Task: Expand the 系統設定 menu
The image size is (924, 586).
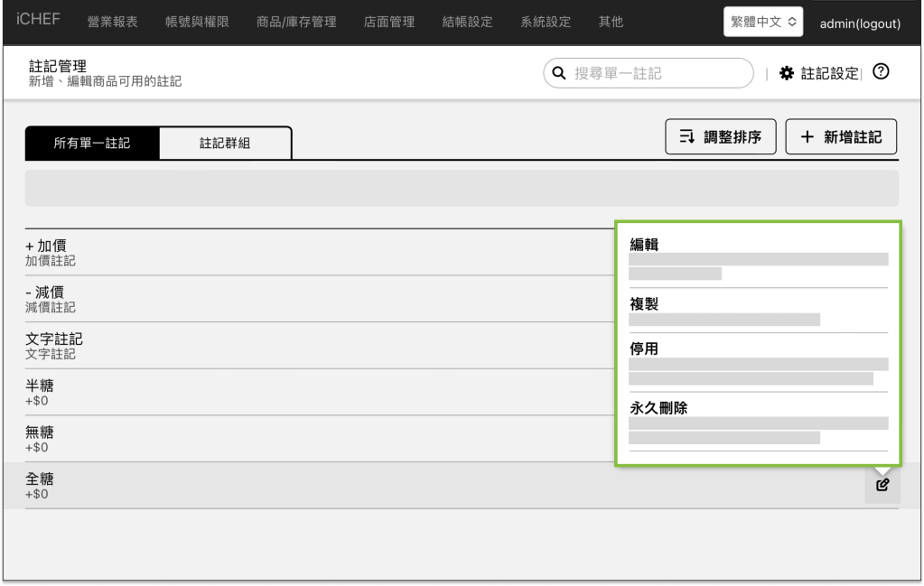Action: pyautogui.click(x=546, y=22)
